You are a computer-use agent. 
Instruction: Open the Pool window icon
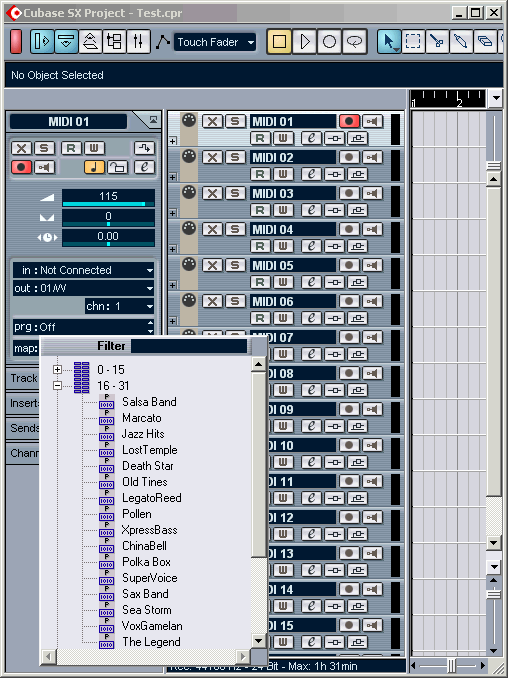[114, 42]
